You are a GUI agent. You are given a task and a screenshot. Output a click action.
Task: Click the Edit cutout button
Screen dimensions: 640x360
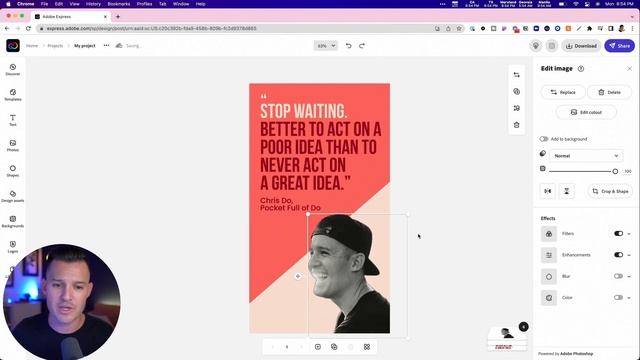tap(586, 112)
